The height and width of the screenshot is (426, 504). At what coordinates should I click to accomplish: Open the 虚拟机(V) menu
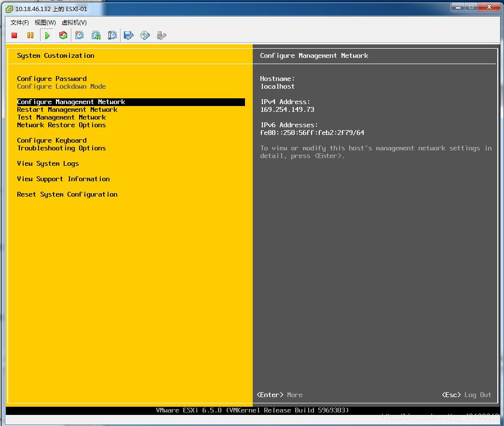(74, 23)
